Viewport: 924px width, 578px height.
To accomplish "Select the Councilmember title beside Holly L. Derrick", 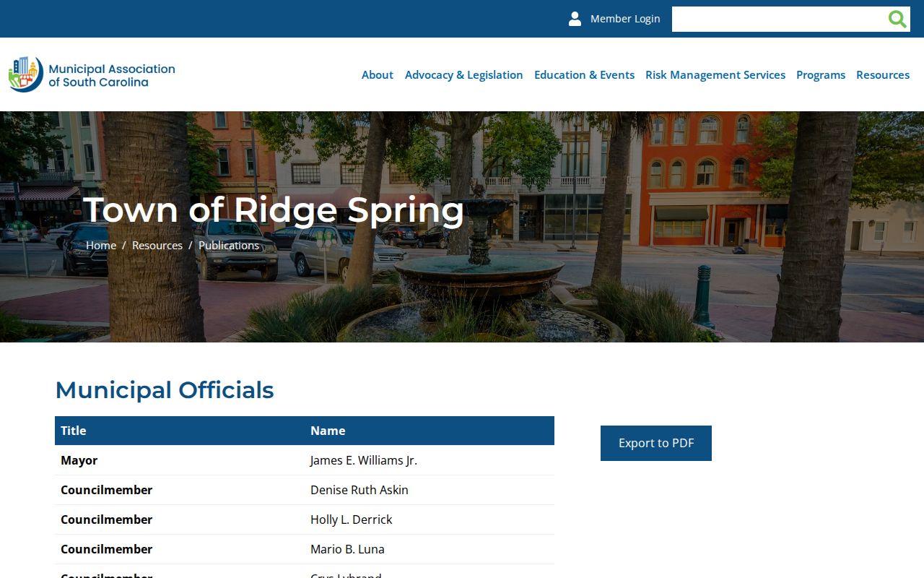I will click(x=106, y=519).
